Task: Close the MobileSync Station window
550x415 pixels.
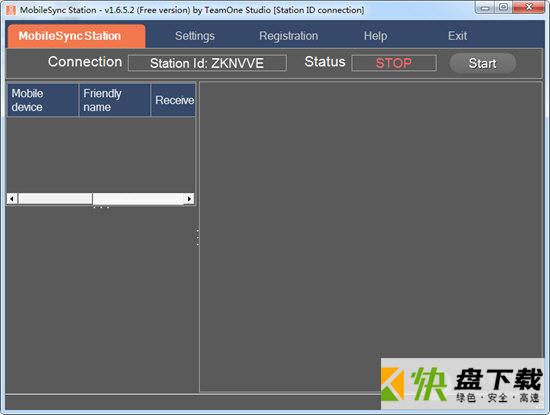Action: click(529, 8)
